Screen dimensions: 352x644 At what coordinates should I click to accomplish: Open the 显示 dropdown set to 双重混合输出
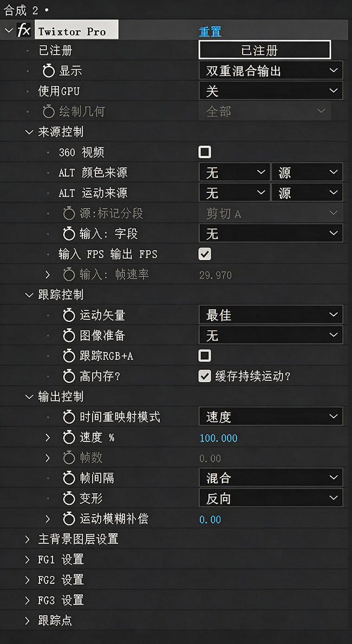click(x=271, y=70)
